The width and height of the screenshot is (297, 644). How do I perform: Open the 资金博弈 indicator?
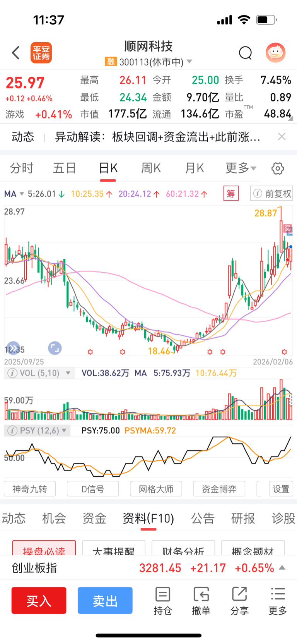click(219, 489)
